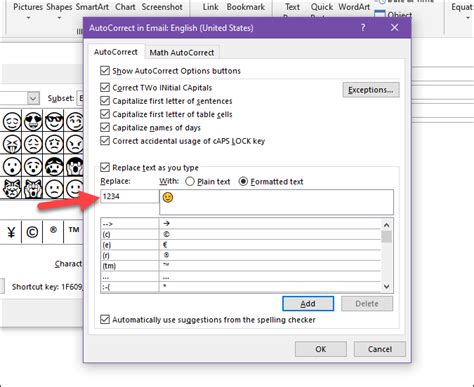Select the relieved face emoji in top row
This screenshot has width=474, height=387.
coord(12,121)
